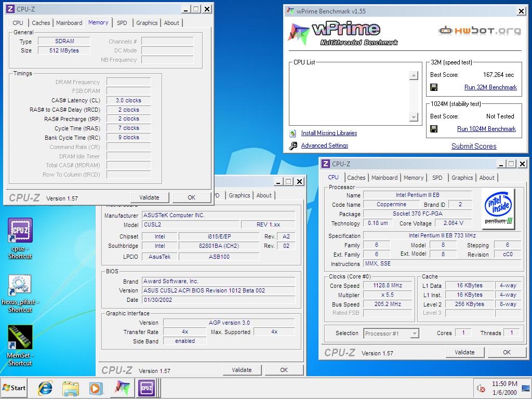This screenshot has height=399, width=532.
Task: Click the mainboard Model CUSL2 field
Action: 191,224
